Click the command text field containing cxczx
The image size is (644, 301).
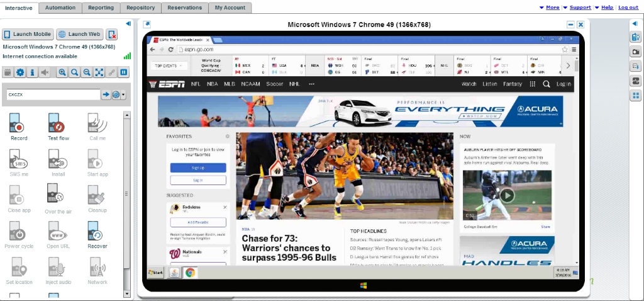point(53,94)
